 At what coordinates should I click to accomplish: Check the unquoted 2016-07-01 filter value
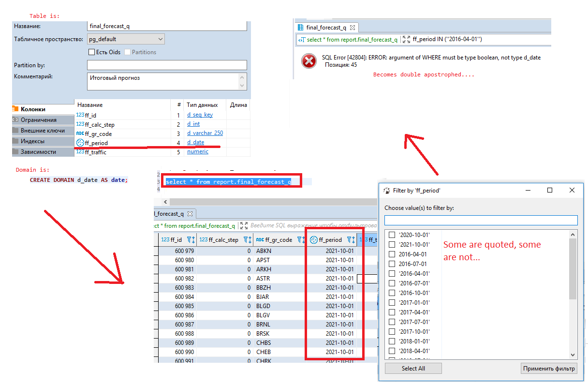pyautogui.click(x=392, y=264)
